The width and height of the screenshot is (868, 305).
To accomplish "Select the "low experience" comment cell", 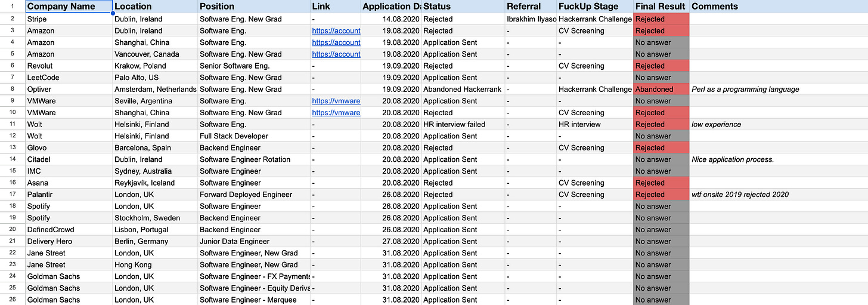I will pyautogui.click(x=779, y=124).
